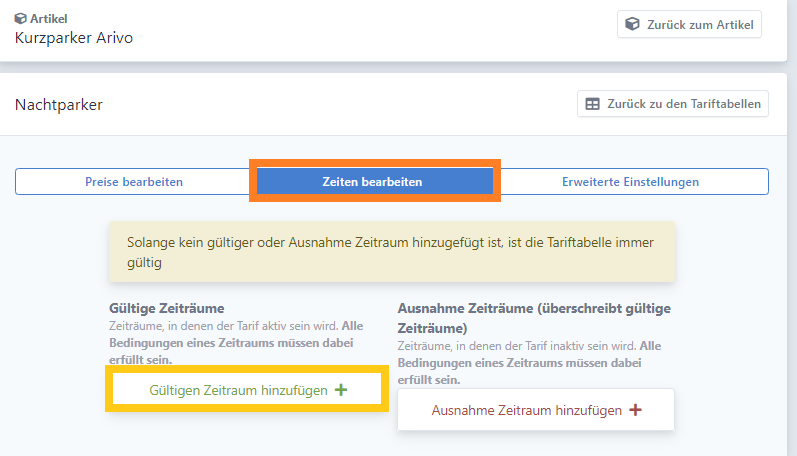Open the Preise bearbeiten tab
The width and height of the screenshot is (797, 456).
point(134,181)
